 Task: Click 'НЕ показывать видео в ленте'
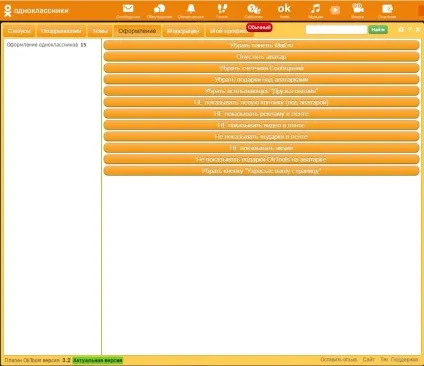tap(261, 125)
